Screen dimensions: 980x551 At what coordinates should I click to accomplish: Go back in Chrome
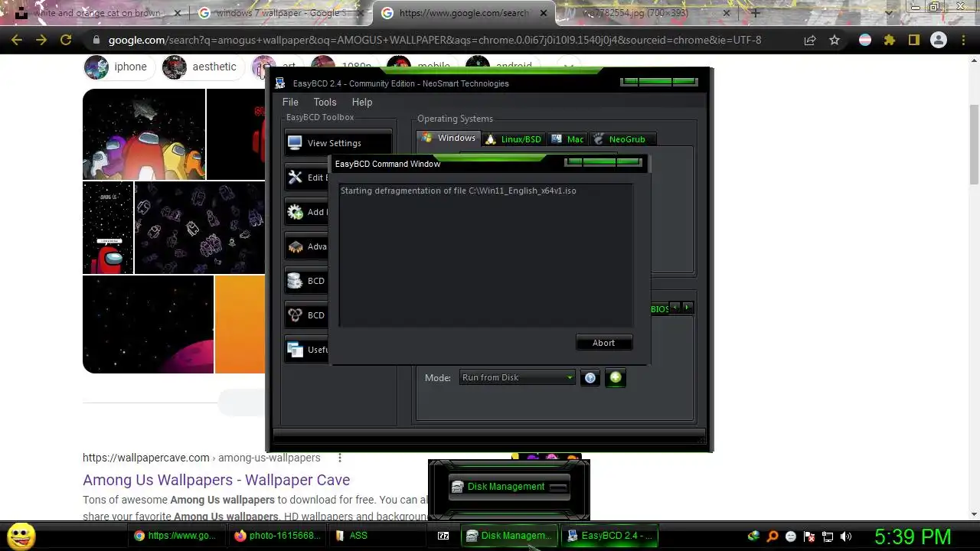point(17,40)
